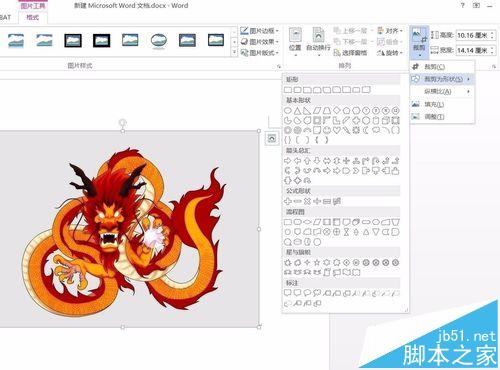Increase height with the spinner up arrow
This screenshot has width=500, height=370.
pos(492,33)
